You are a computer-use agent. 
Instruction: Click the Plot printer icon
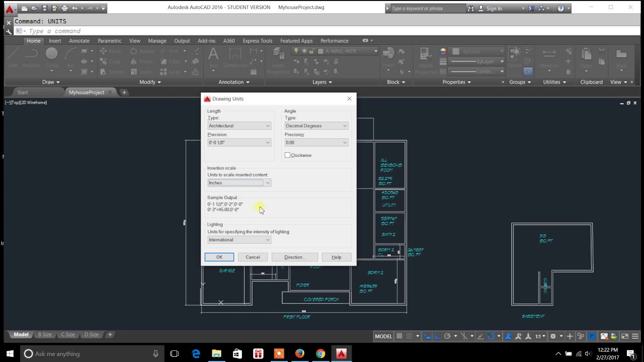tap(64, 9)
